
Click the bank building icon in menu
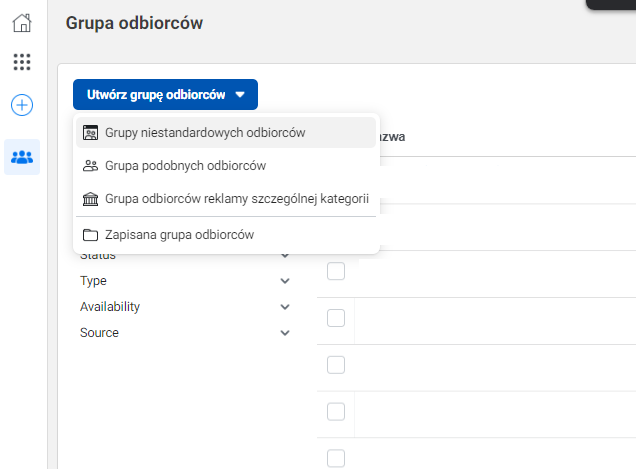click(90, 199)
